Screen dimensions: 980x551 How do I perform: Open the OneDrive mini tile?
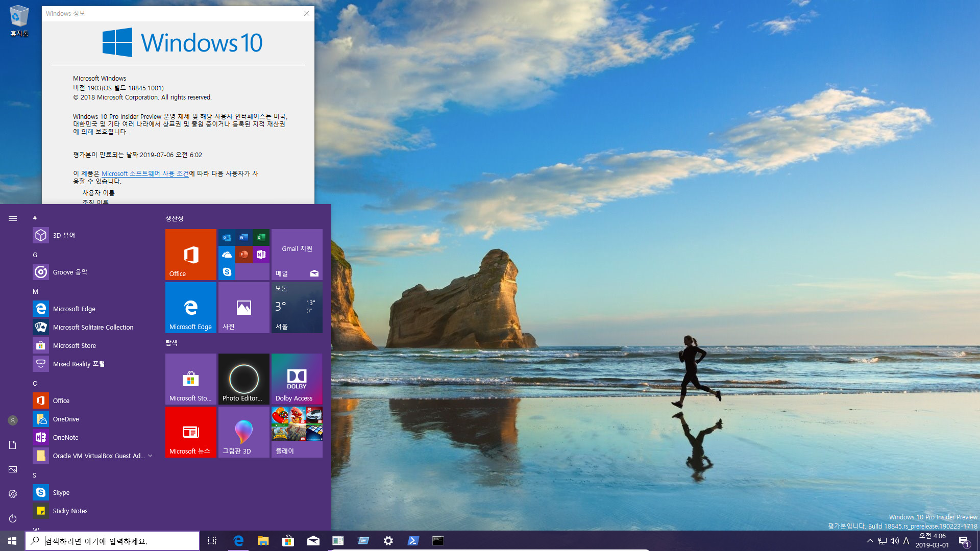coord(227,254)
